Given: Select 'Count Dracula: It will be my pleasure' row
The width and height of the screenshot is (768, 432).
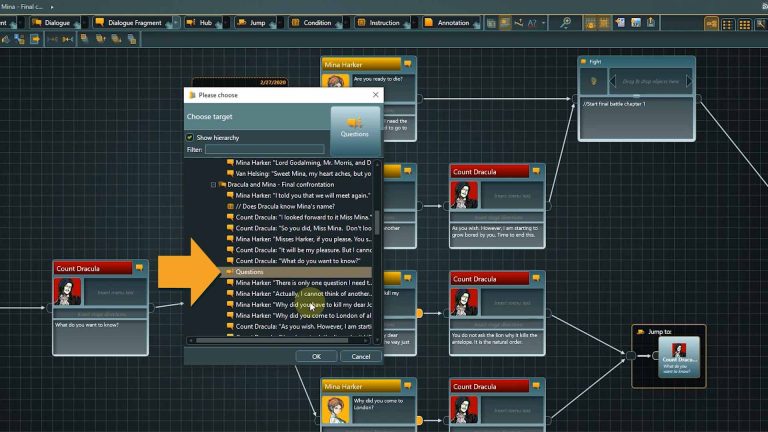Looking at the screenshot, I should 298,250.
